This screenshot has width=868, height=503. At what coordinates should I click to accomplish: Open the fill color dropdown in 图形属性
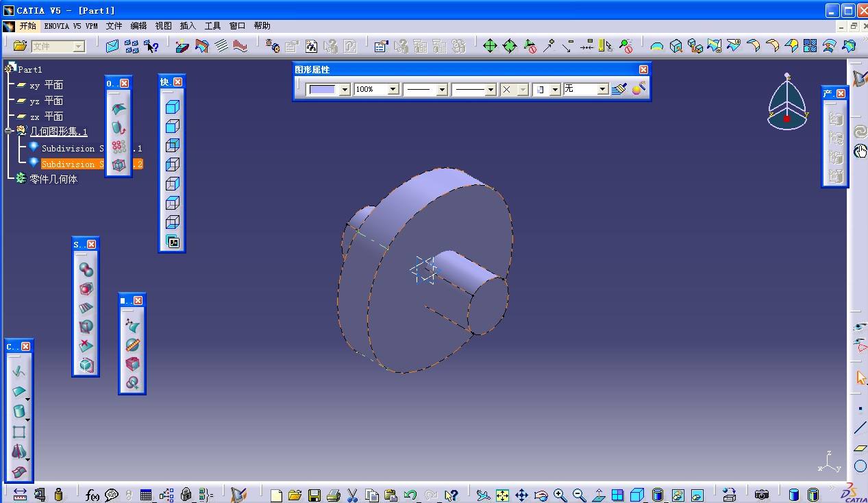tap(345, 90)
